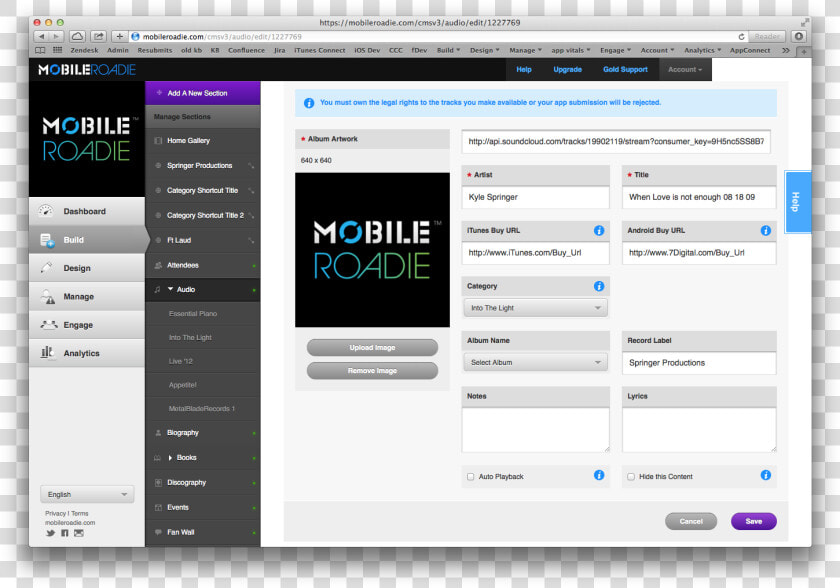Click the Design pencil icon
Screen dimensions: 840x588
(47, 268)
